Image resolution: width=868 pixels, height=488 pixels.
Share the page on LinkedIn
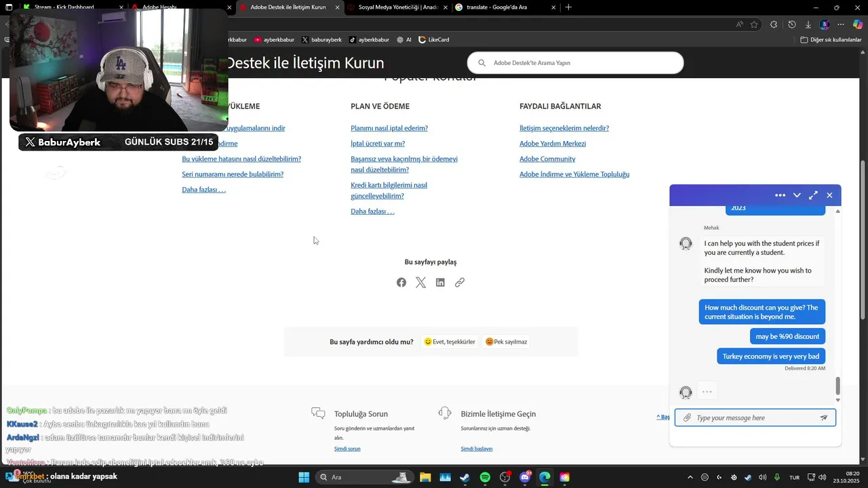pos(440,283)
